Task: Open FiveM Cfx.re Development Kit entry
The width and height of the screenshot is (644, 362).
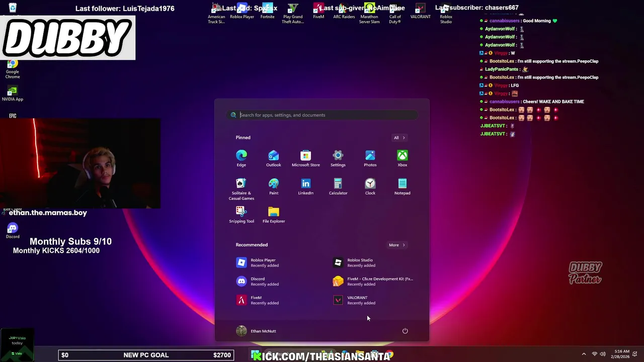Action: click(372, 281)
